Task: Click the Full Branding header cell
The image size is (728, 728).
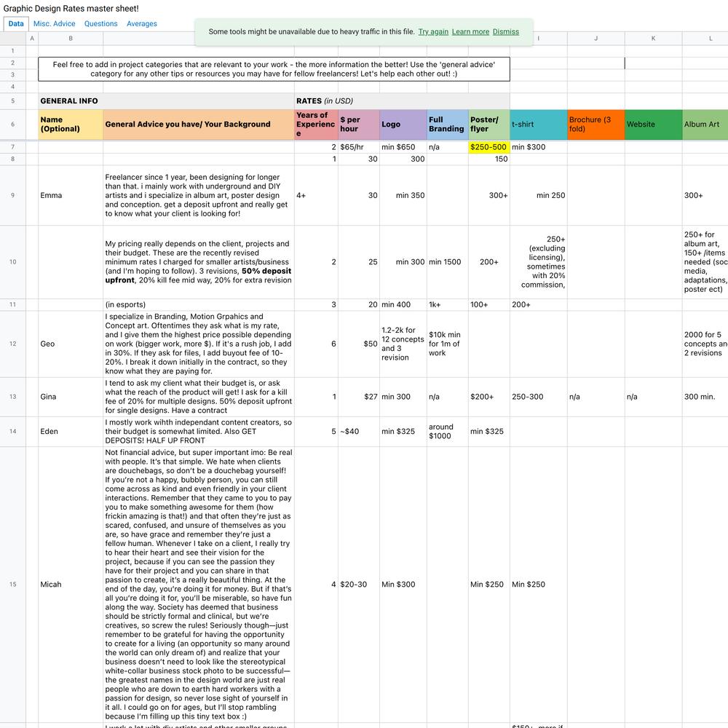Action: click(448, 124)
